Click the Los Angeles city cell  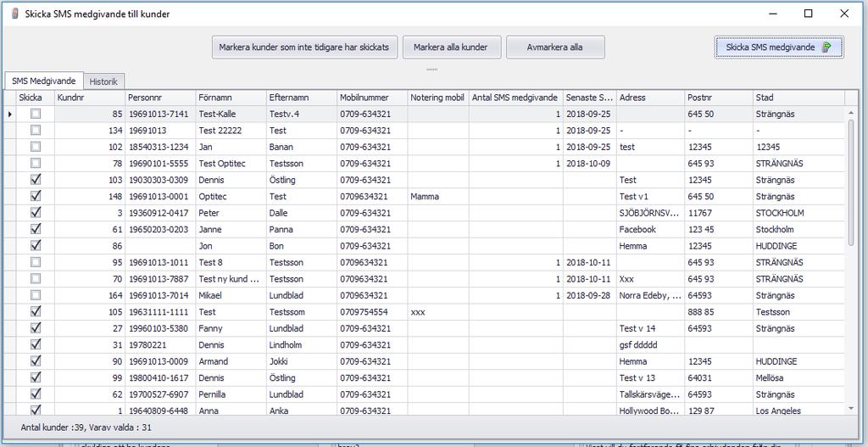798,411
